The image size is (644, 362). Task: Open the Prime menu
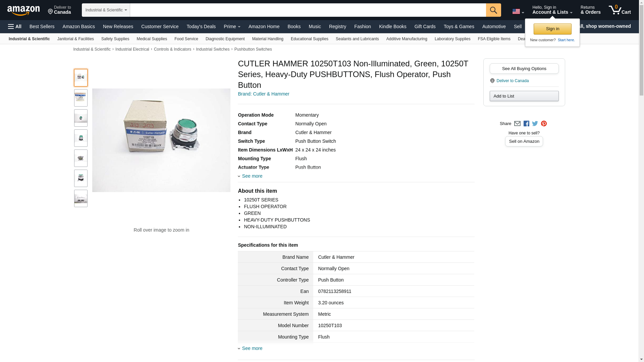[232, 26]
